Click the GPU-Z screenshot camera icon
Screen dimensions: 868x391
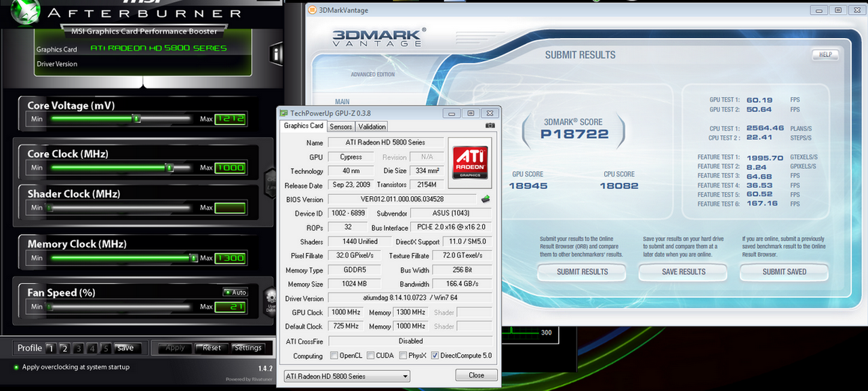coord(490,126)
